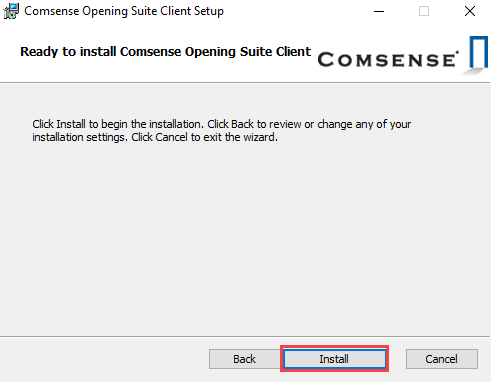Click the separator line below the header banner
Screen dimensions: 491x382
click(x=245, y=82)
